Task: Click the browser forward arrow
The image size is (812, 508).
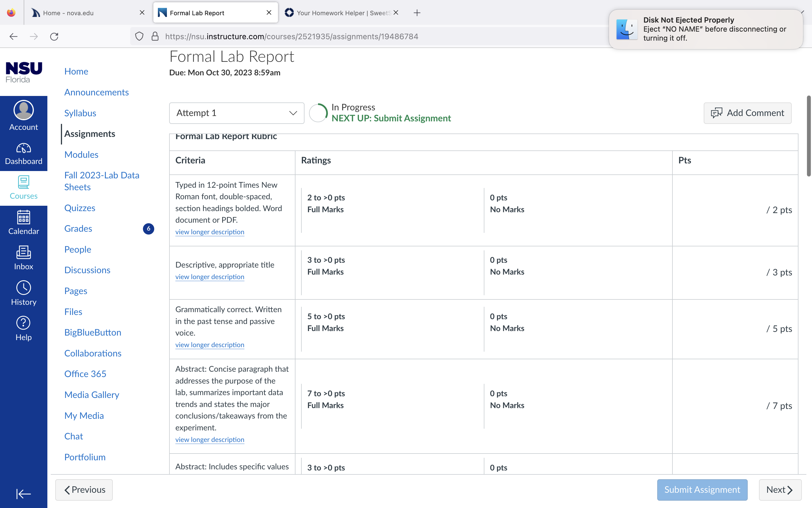Action: (x=34, y=36)
